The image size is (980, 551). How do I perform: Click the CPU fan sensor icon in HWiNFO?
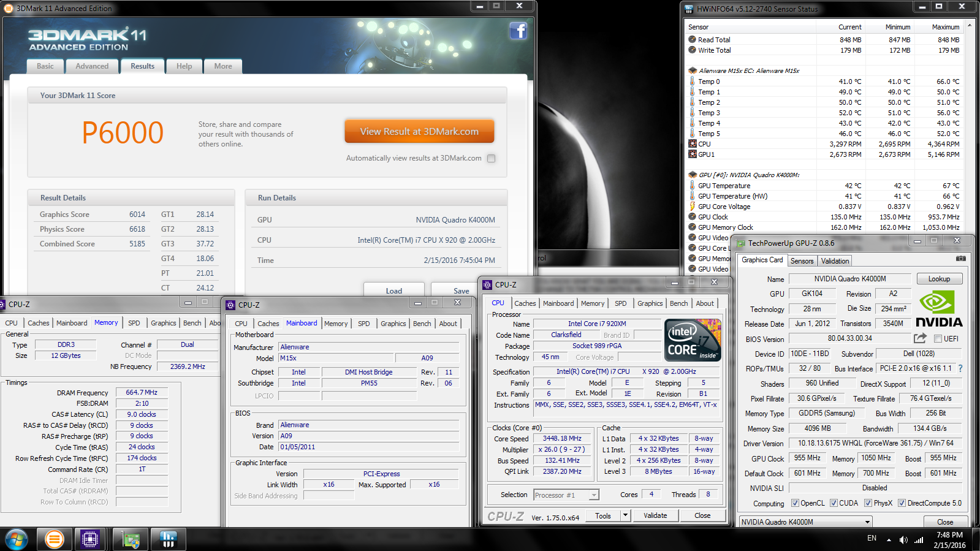click(x=693, y=144)
